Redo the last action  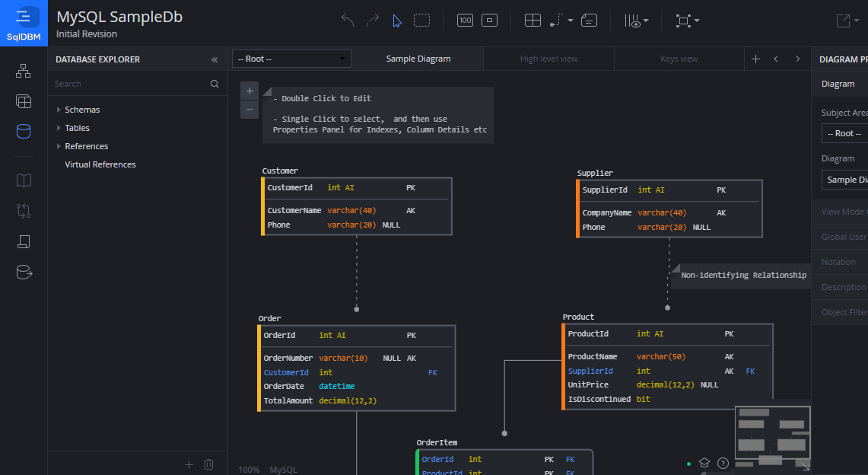(x=373, y=21)
